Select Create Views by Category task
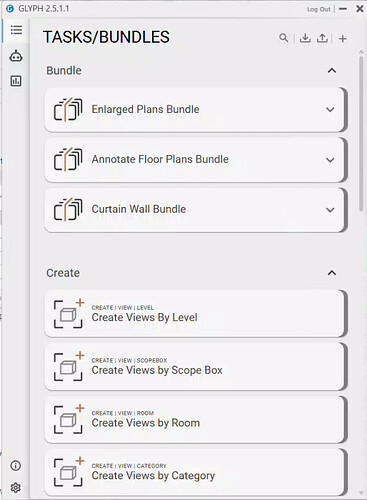Viewport: 367px width, 500px height. [196, 472]
